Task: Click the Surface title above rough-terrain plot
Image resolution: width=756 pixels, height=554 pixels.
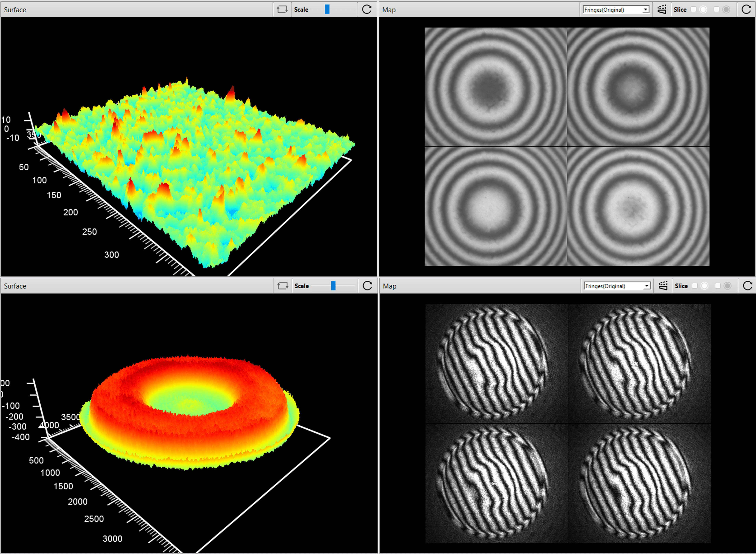Action: (x=15, y=10)
